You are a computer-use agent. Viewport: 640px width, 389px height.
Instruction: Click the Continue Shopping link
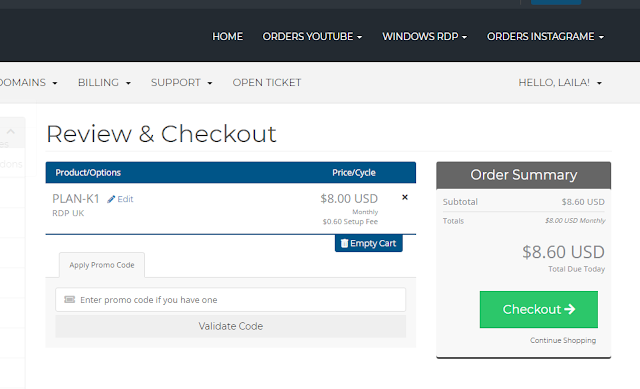coord(563,340)
